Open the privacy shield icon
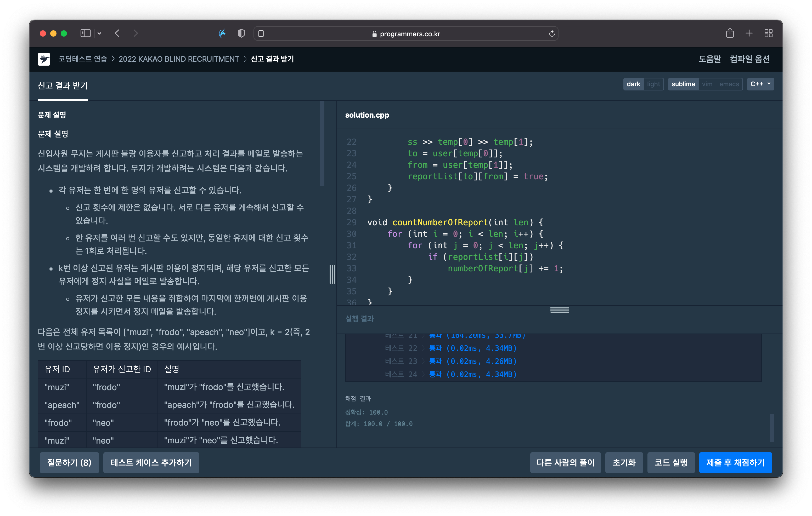 click(x=241, y=33)
